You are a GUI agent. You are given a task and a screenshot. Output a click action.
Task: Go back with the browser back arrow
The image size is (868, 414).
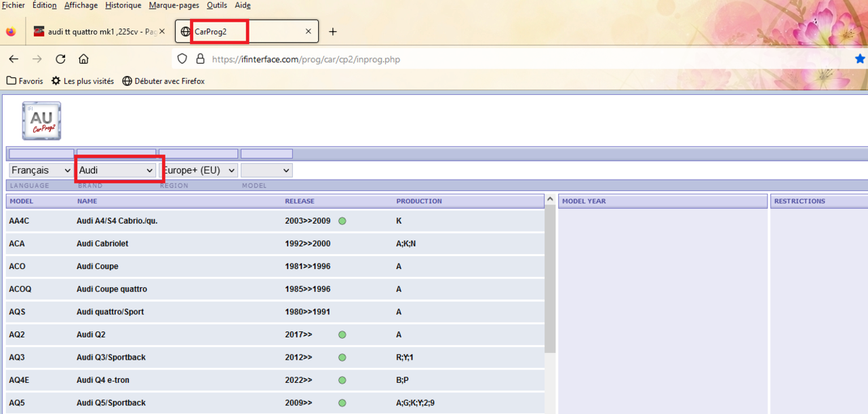(x=14, y=59)
